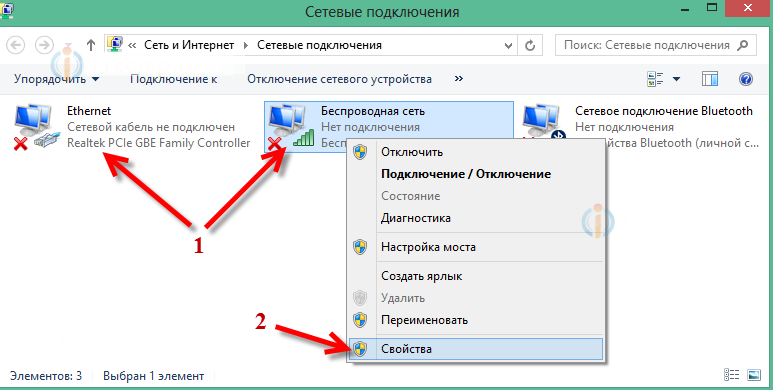Select the Беспроводная сеть adapter icon

291,127
